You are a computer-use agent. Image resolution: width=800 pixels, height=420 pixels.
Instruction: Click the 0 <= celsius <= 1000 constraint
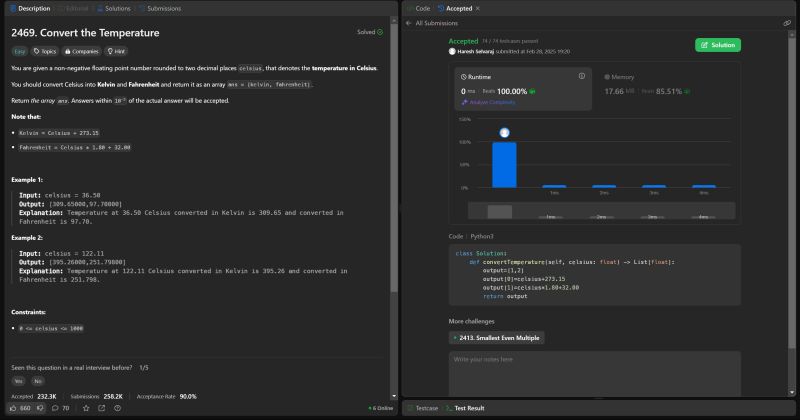coord(51,329)
